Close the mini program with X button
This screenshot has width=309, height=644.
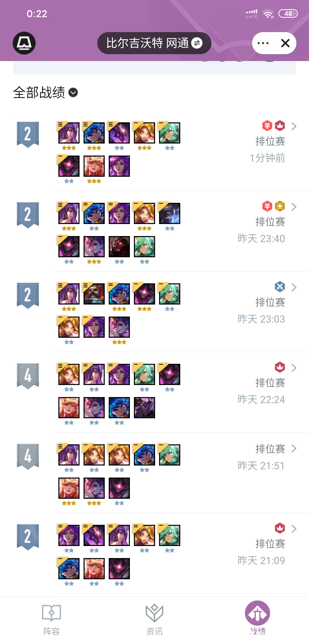(x=285, y=43)
